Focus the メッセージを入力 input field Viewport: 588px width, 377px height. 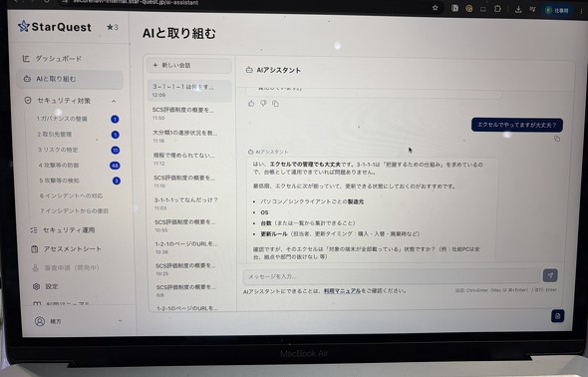pos(391,276)
